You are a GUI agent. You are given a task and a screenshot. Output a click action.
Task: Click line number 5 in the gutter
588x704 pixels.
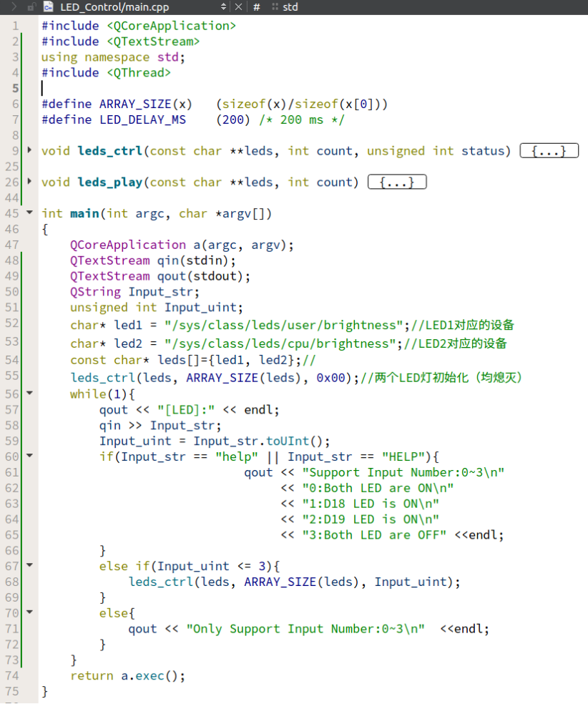[x=16, y=89]
